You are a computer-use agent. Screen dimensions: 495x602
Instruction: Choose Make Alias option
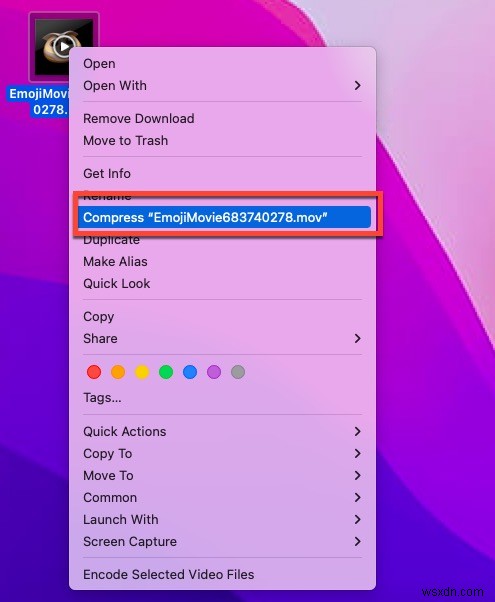click(x=222, y=261)
